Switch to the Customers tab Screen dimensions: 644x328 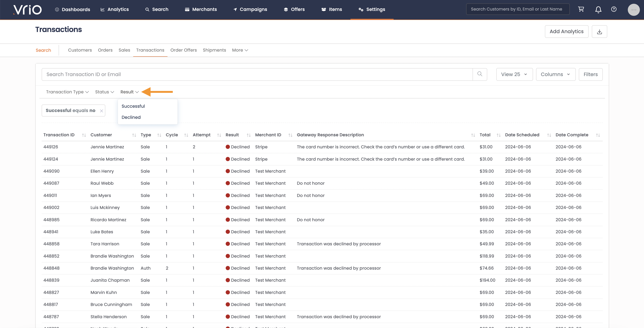pyautogui.click(x=80, y=50)
